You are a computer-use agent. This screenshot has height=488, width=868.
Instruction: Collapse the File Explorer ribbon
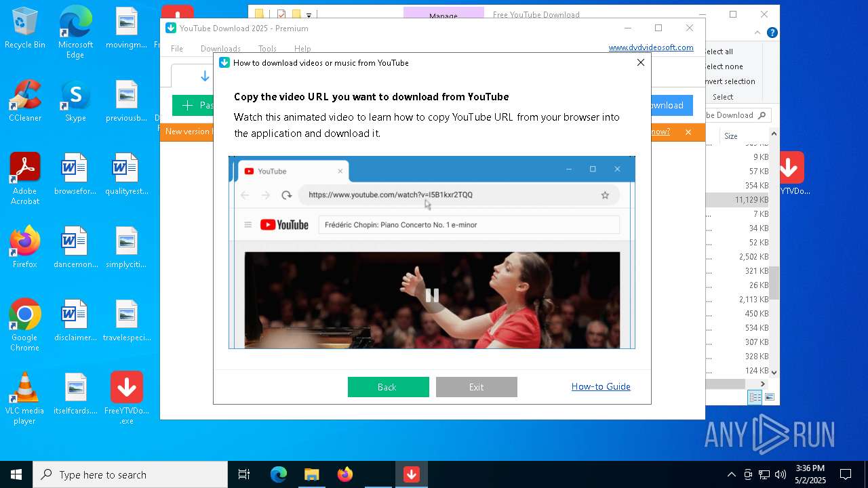(x=757, y=33)
